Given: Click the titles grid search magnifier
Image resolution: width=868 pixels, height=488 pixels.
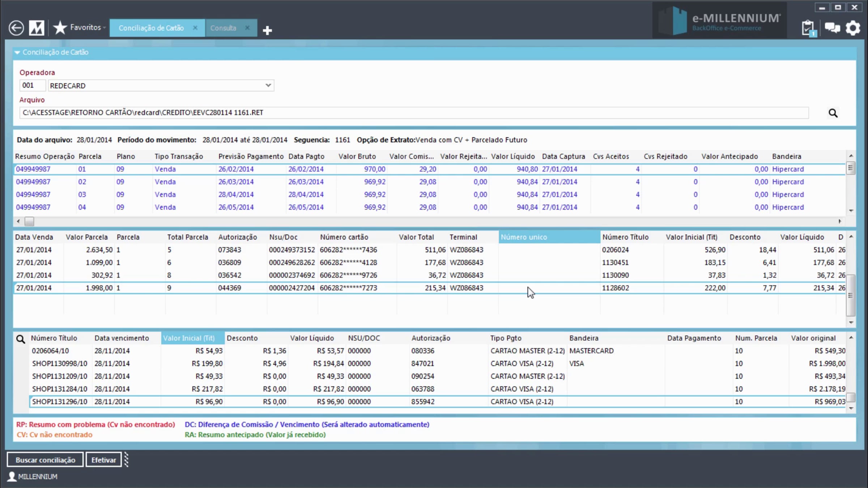Looking at the screenshot, I should tap(21, 339).
